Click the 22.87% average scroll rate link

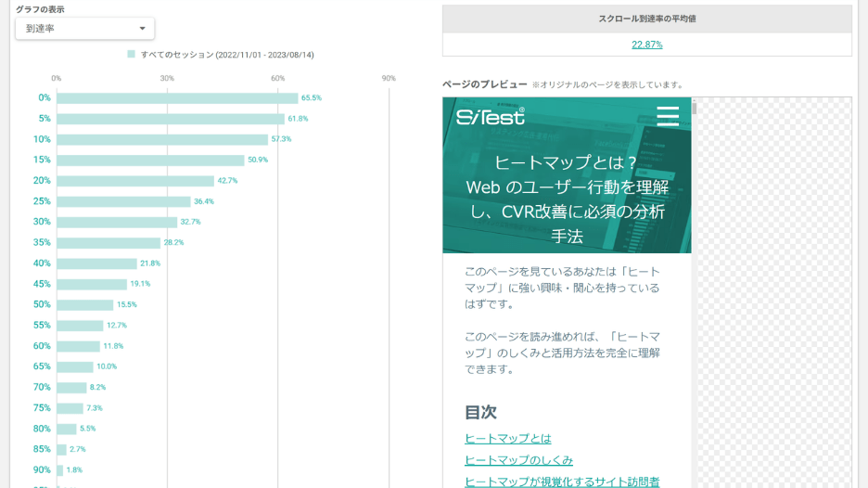pos(646,45)
